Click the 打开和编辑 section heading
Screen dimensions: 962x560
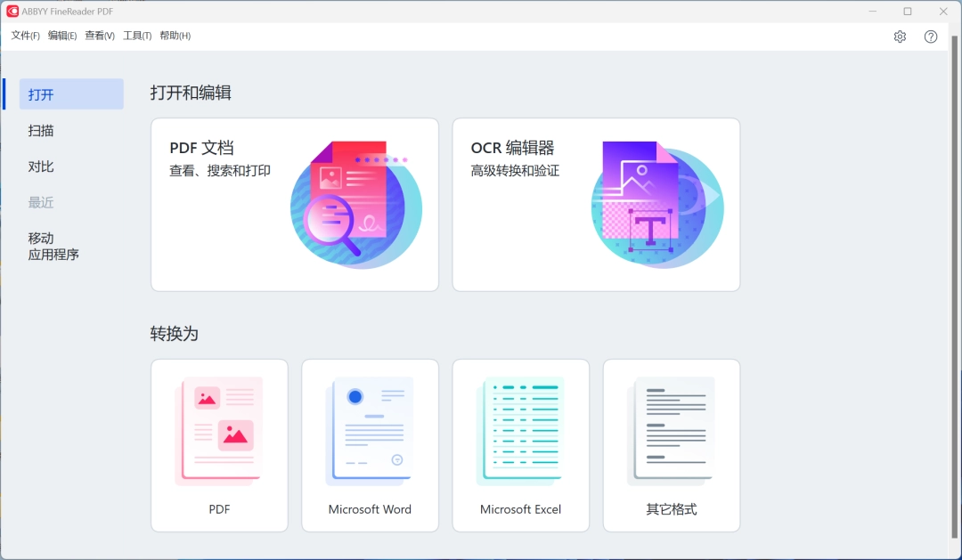[191, 93]
